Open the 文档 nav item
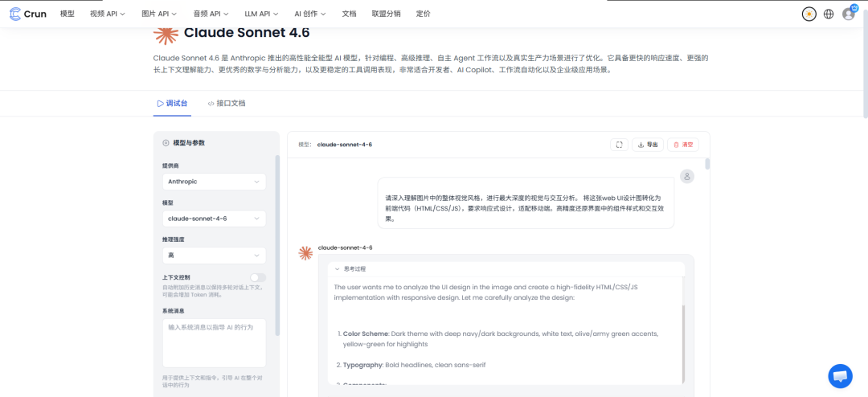Image resolution: width=868 pixels, height=397 pixels. tap(350, 14)
